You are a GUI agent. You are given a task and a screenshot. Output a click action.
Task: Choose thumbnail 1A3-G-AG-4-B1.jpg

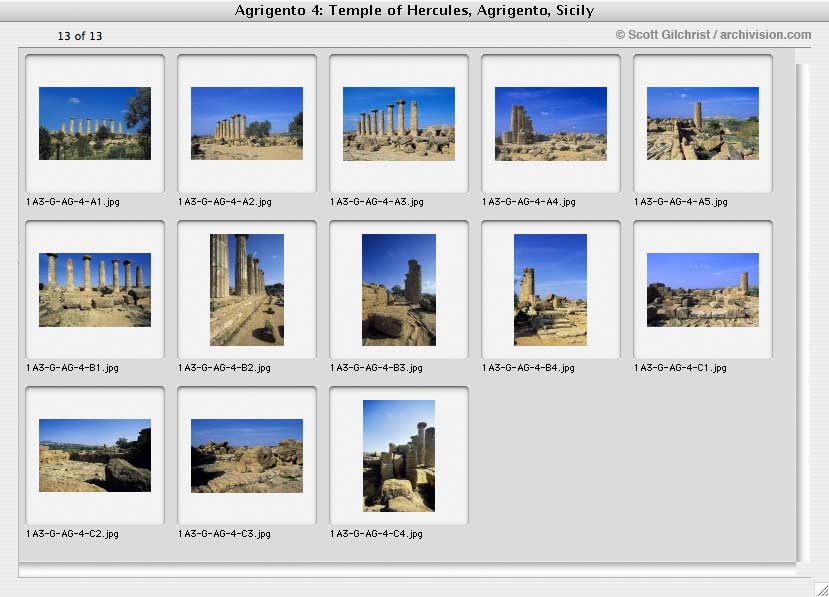95,290
